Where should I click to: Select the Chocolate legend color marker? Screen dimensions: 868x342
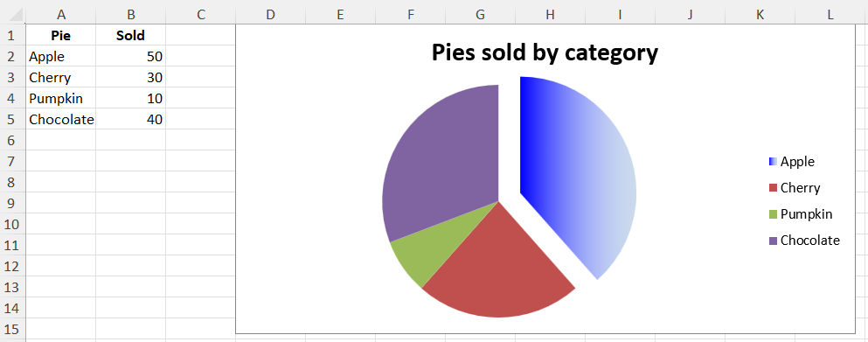(x=774, y=241)
